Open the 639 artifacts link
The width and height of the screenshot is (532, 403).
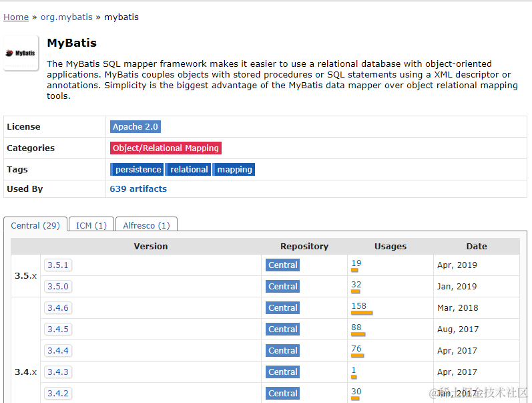138,189
